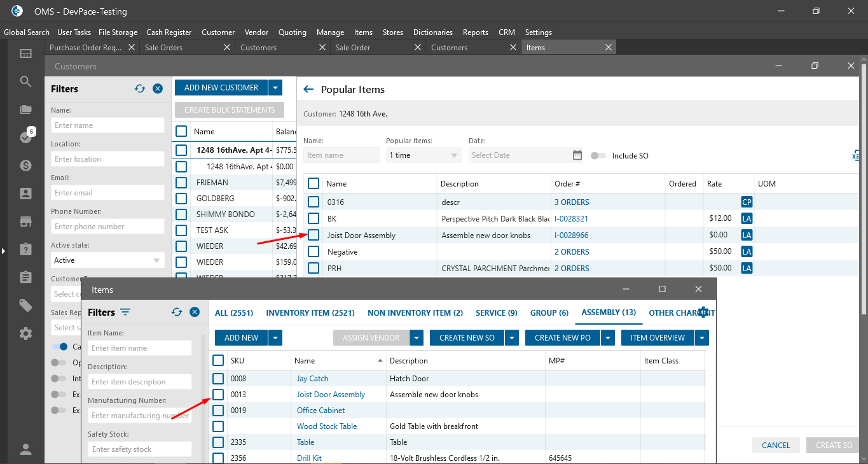Click the price tag icon in sidebar

[25, 306]
